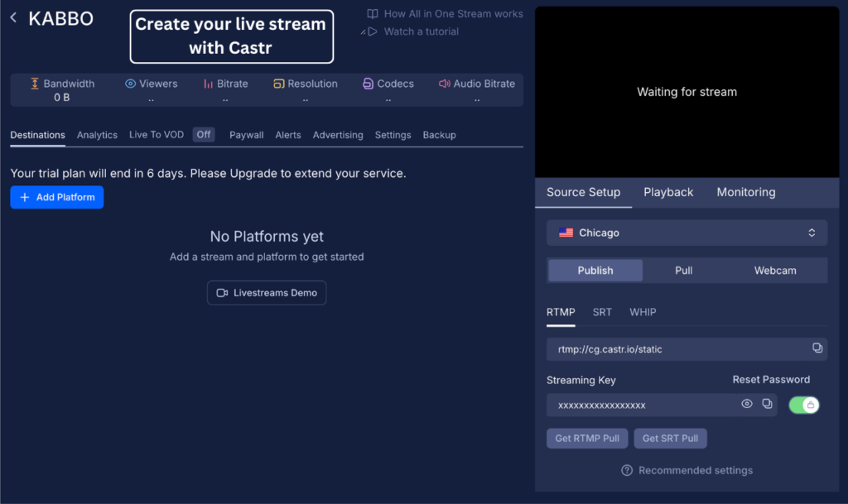848x504 pixels.
Task: Go back using the arrow beside KABBO
Action: 13,18
